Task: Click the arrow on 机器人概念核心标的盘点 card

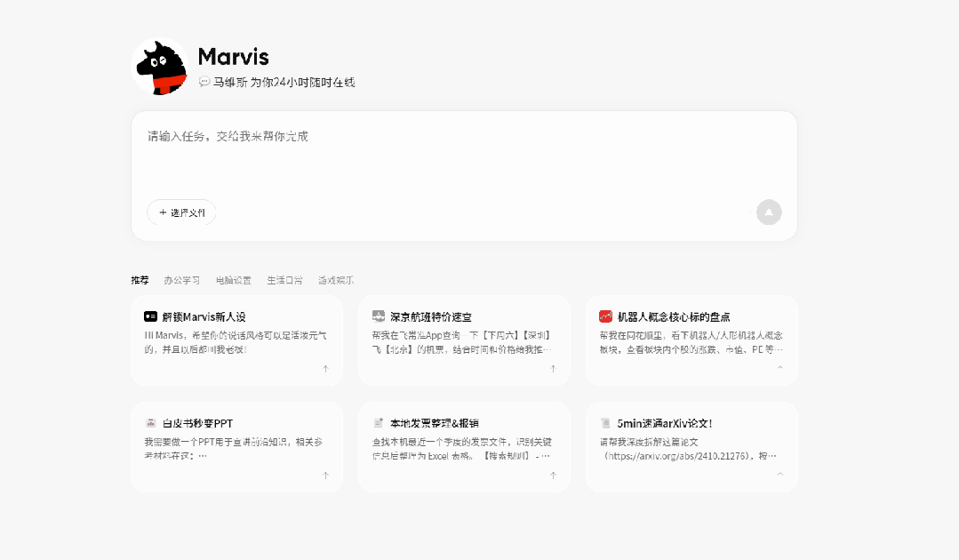Action: pyautogui.click(x=780, y=367)
